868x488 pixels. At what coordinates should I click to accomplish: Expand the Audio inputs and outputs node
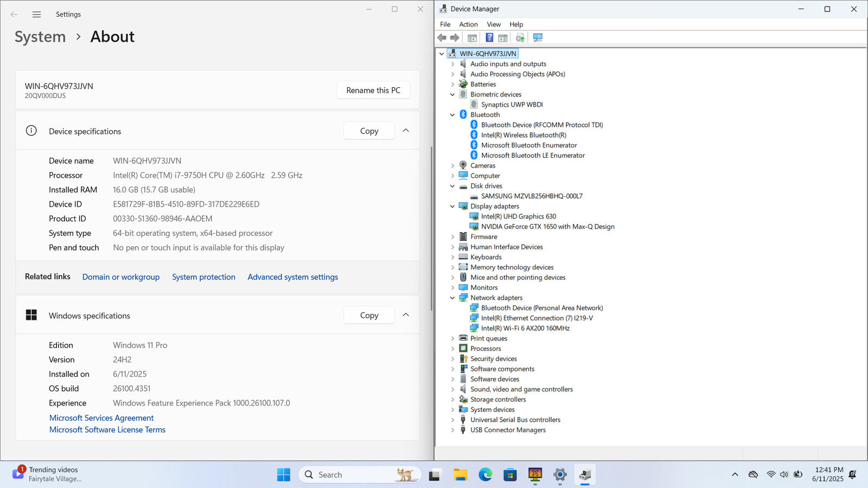click(452, 64)
